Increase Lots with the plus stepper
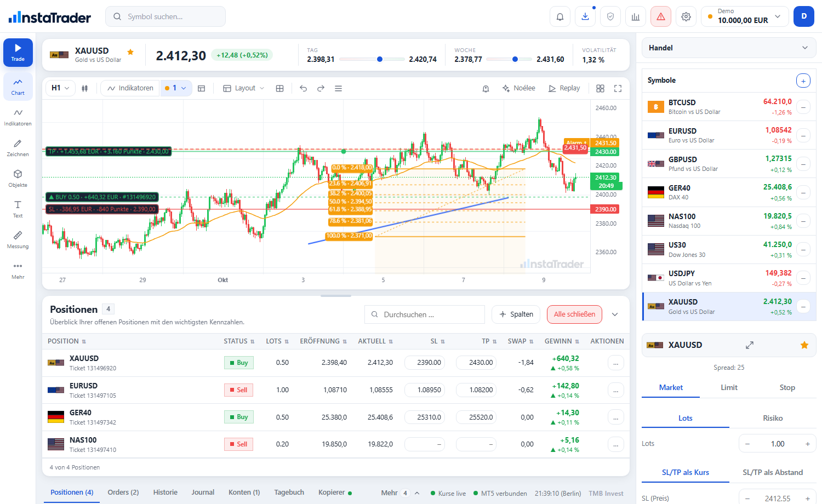The width and height of the screenshot is (822, 504). click(x=808, y=444)
